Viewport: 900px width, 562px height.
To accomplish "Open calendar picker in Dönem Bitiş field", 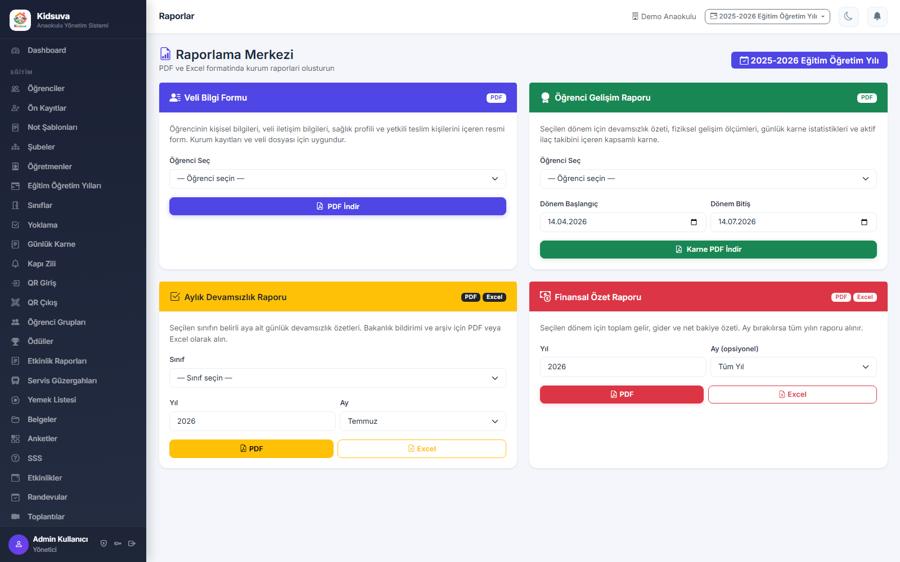I will click(864, 222).
